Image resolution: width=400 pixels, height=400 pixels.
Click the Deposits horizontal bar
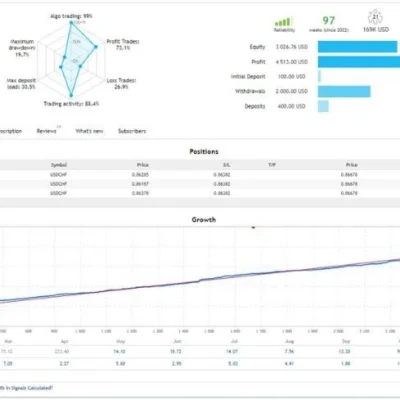point(323,106)
